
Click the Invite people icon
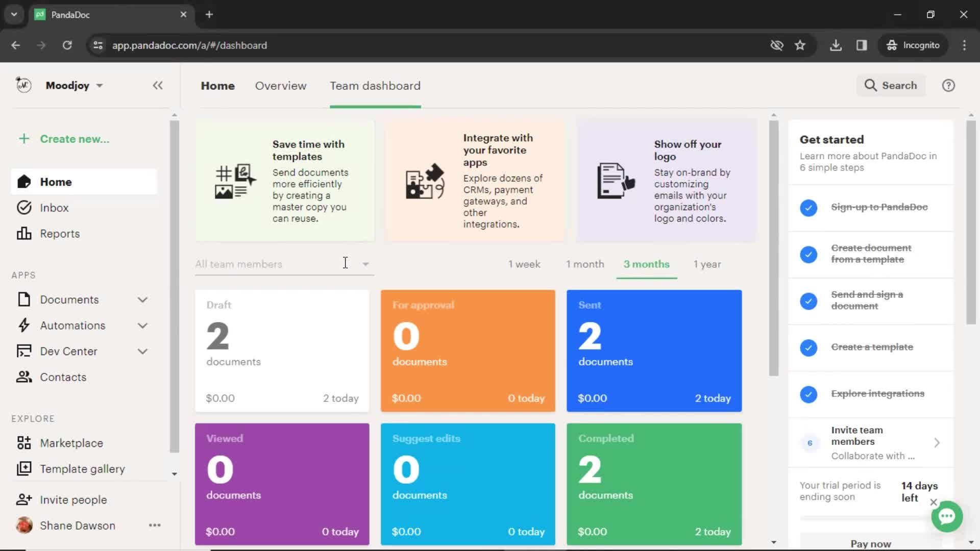point(24,499)
